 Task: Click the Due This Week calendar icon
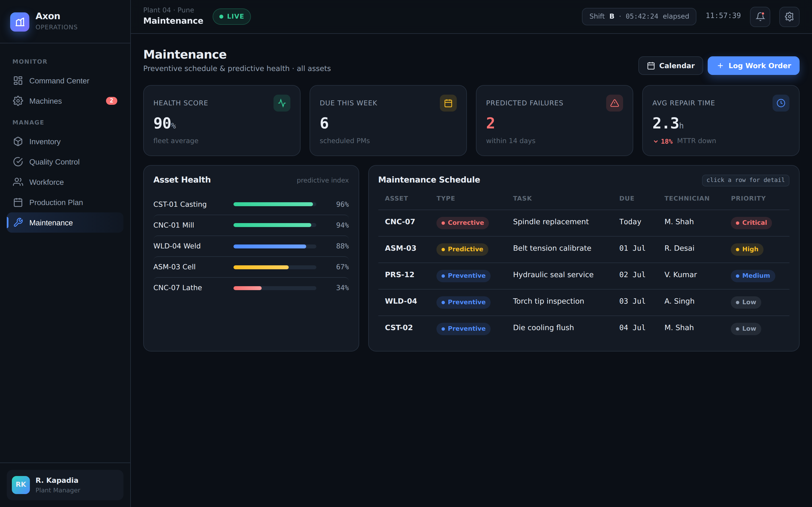(448, 103)
